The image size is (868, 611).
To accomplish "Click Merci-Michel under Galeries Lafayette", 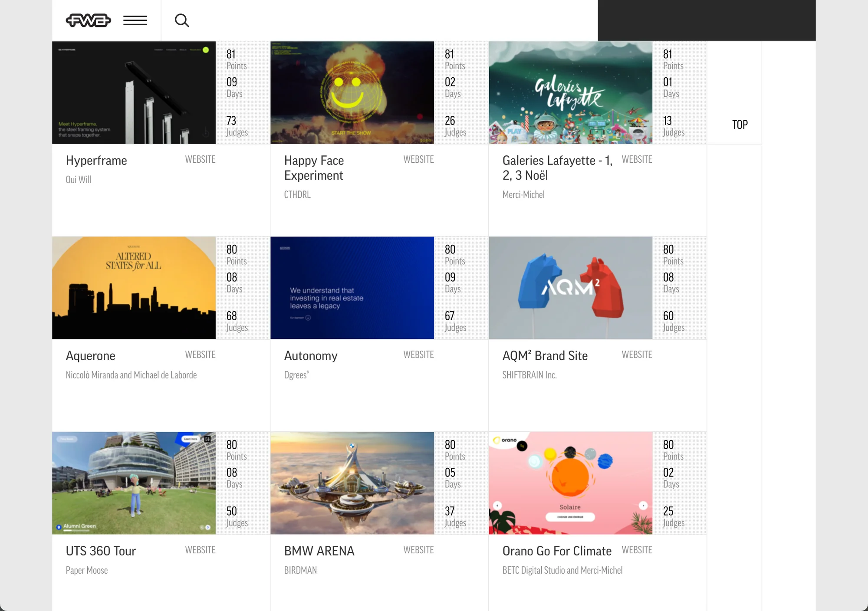I will pyautogui.click(x=523, y=194).
